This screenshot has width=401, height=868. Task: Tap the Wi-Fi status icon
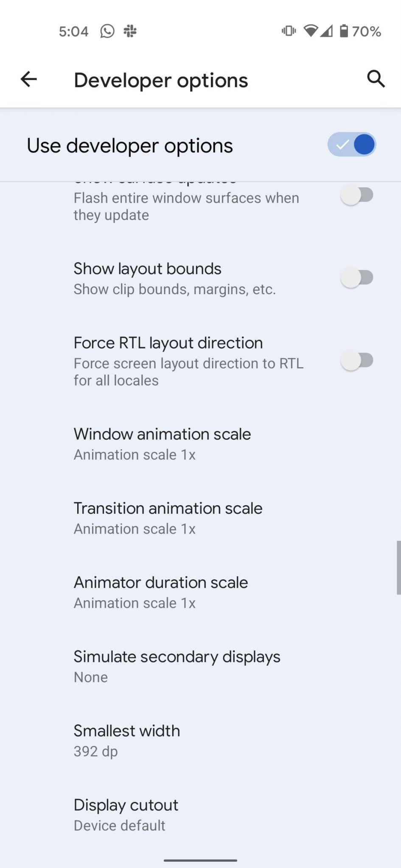(x=311, y=31)
